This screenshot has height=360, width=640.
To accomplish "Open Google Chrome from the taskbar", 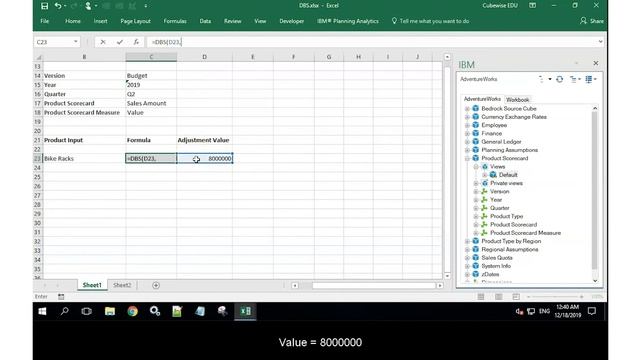I will click(x=132, y=311).
